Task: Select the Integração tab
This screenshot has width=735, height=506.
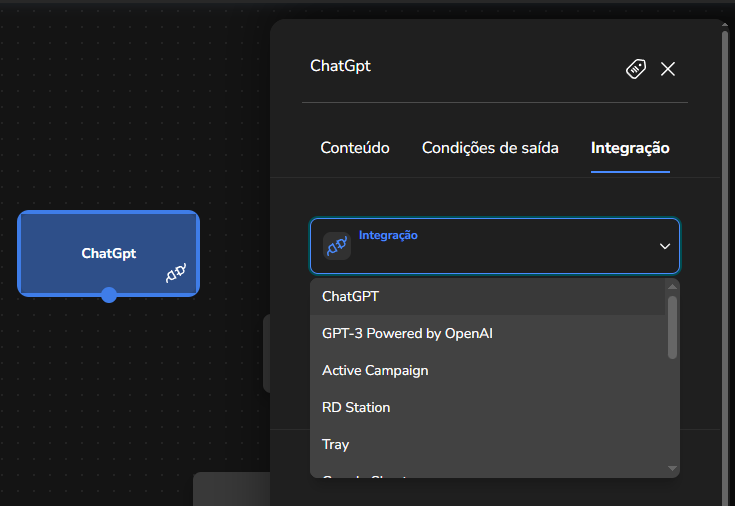Action: [630, 148]
